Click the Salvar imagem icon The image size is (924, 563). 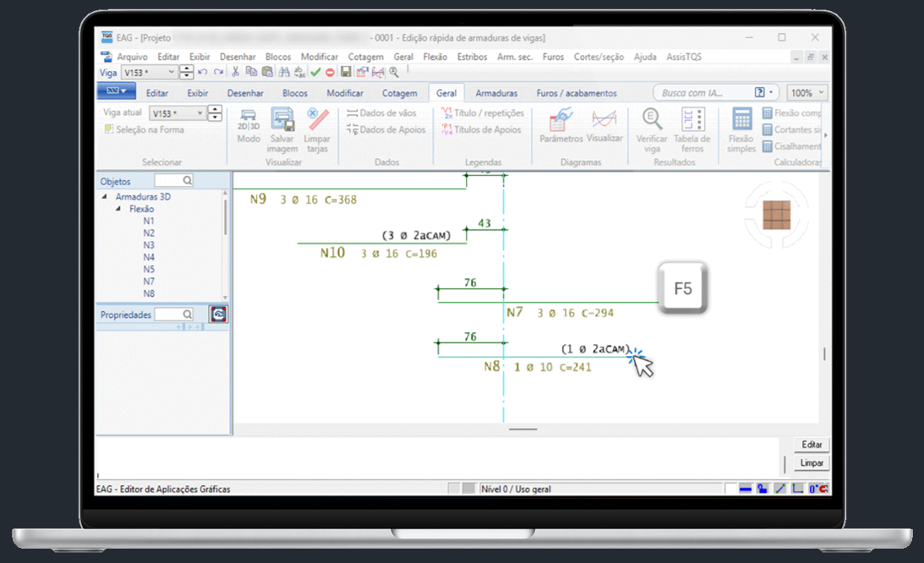pyautogui.click(x=282, y=120)
